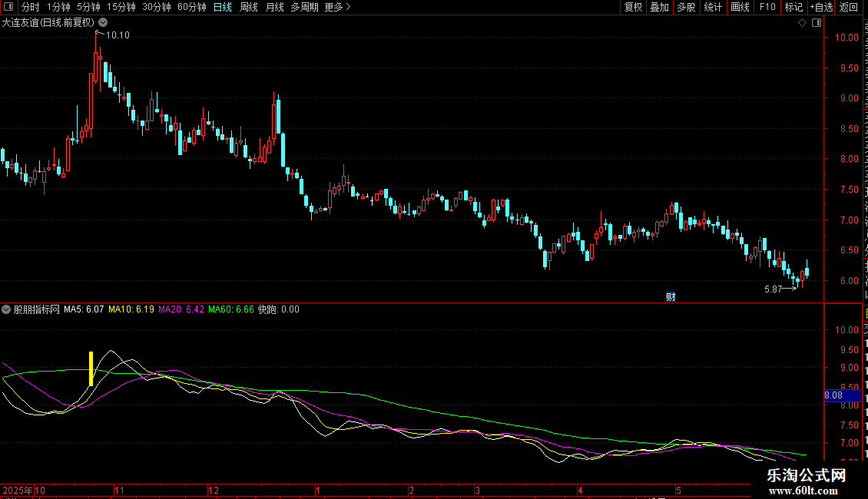Toggle the left sidebar panel icon
This screenshot has width=868, height=499.
(x=8, y=7)
